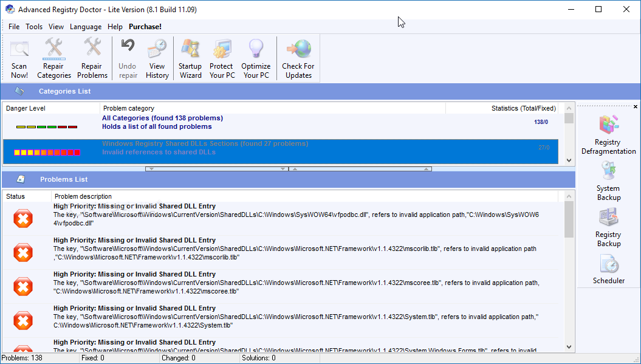Close the side tools panel

pyautogui.click(x=636, y=107)
